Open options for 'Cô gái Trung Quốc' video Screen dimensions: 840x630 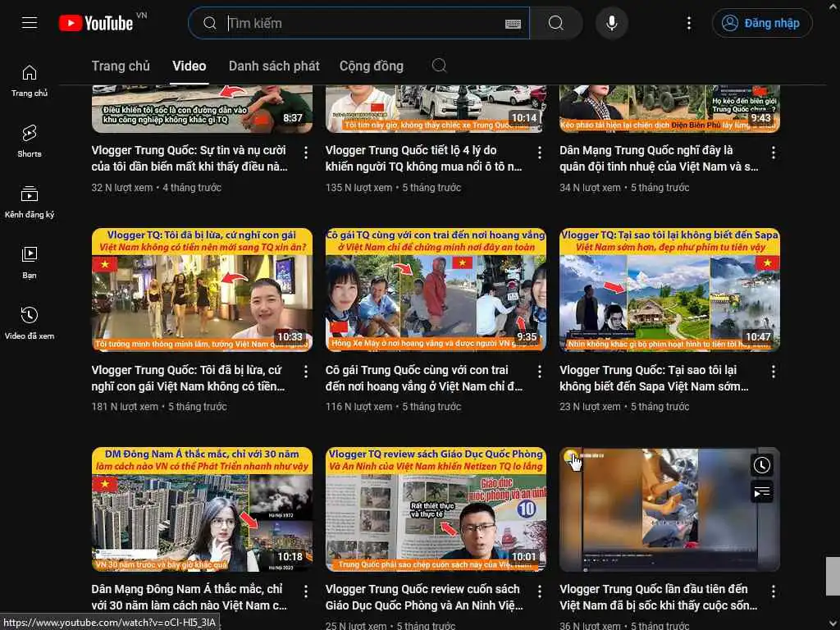(540, 372)
